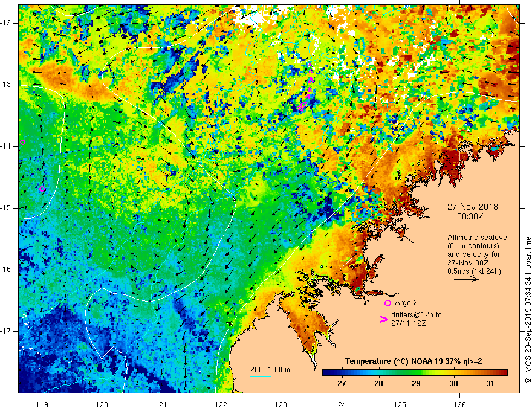Click the time label 08:30Z

click(x=470, y=216)
